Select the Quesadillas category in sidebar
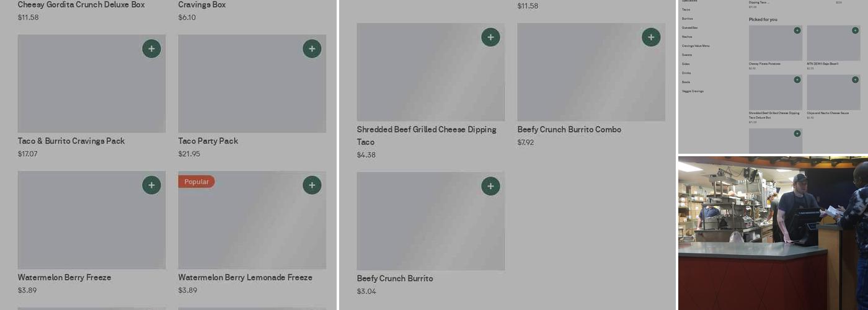This screenshot has width=868, height=310. pyautogui.click(x=689, y=28)
